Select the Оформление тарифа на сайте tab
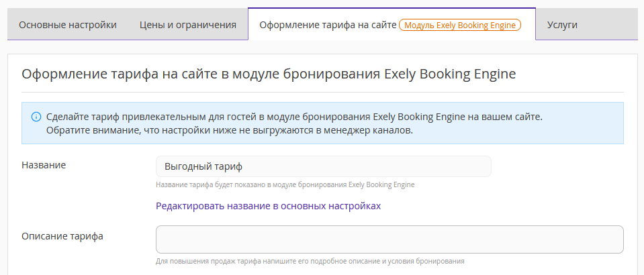 pyautogui.click(x=328, y=25)
